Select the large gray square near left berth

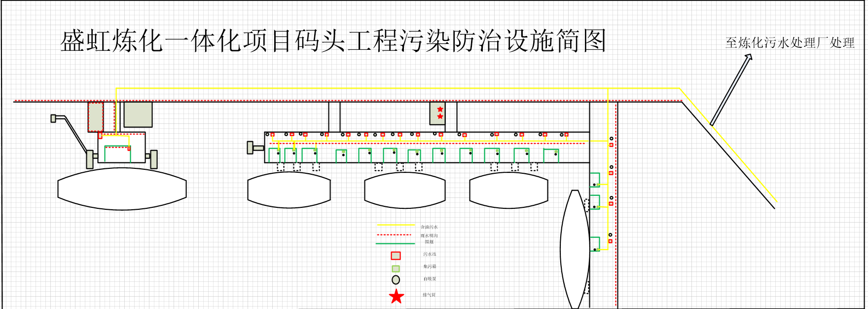pyautogui.click(x=138, y=115)
